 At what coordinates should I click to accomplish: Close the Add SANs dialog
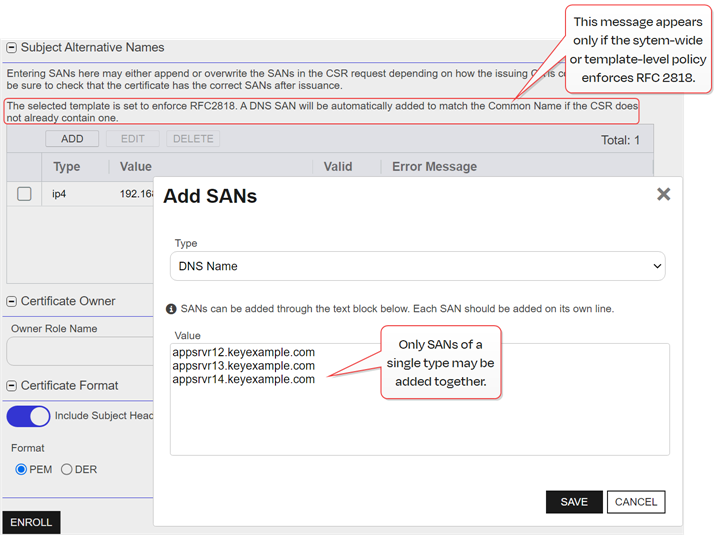663,195
